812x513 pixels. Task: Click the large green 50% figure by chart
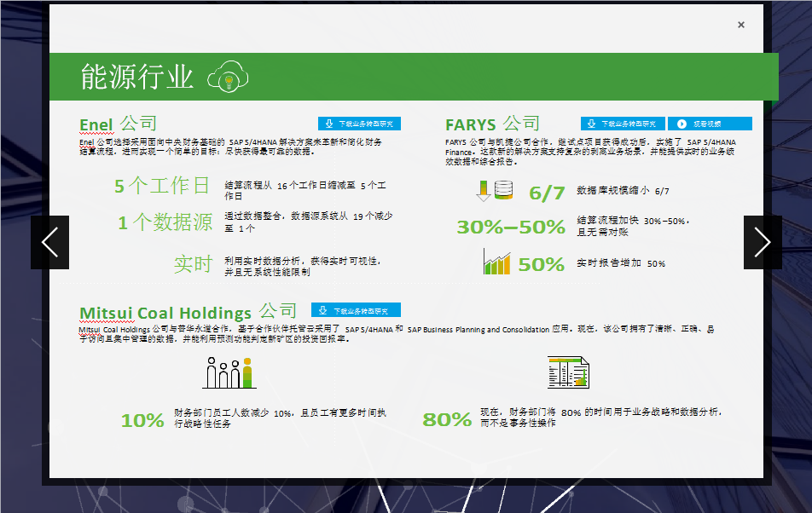pyautogui.click(x=541, y=265)
